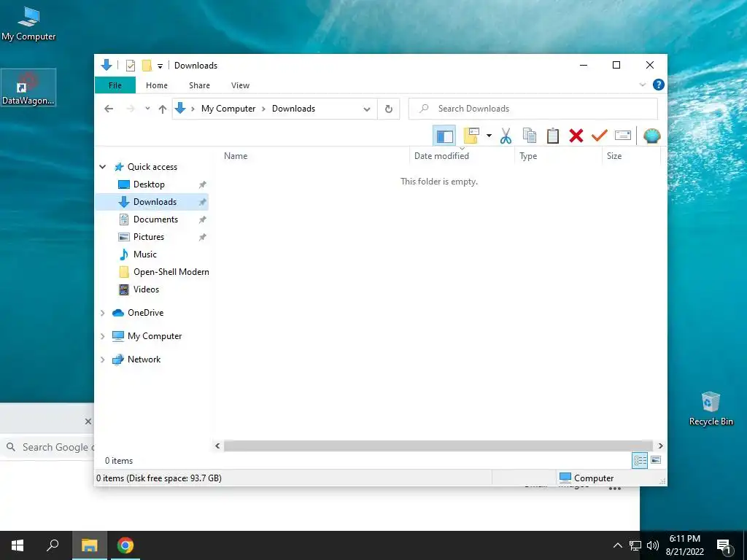This screenshot has width=747, height=560.
Task: Click the properties icon in title bar
Action: 130,65
